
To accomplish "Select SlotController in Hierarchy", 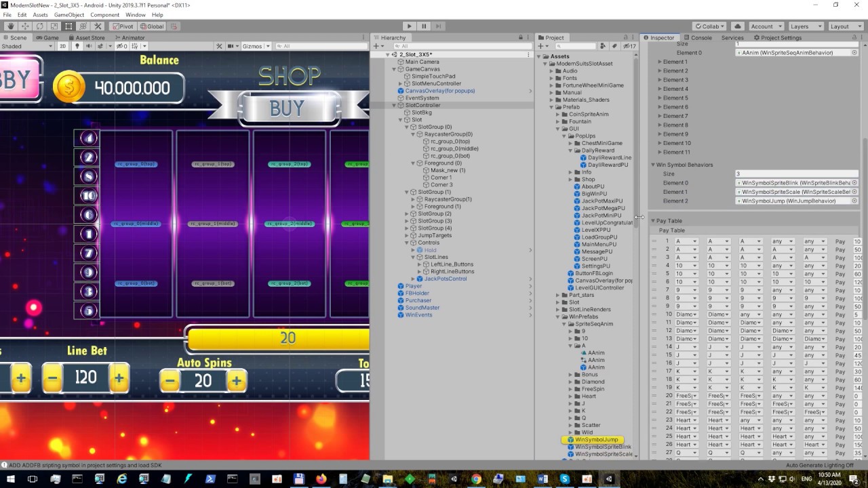I will pos(422,105).
